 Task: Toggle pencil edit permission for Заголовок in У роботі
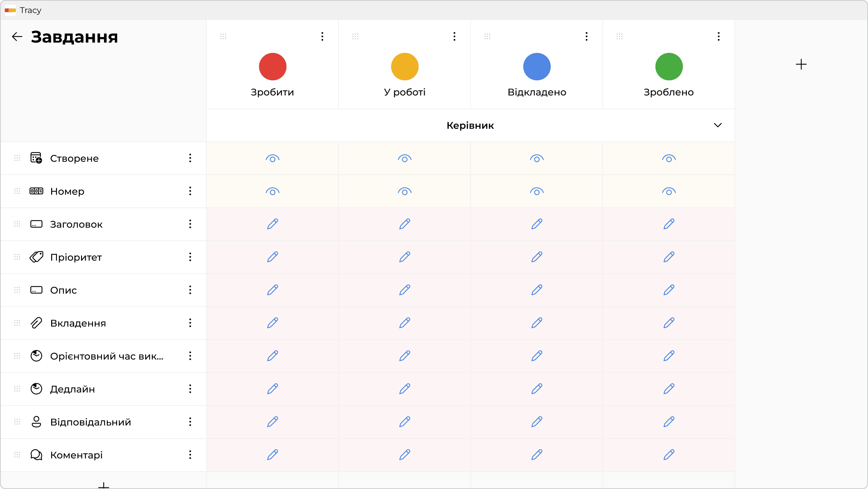[x=404, y=224]
